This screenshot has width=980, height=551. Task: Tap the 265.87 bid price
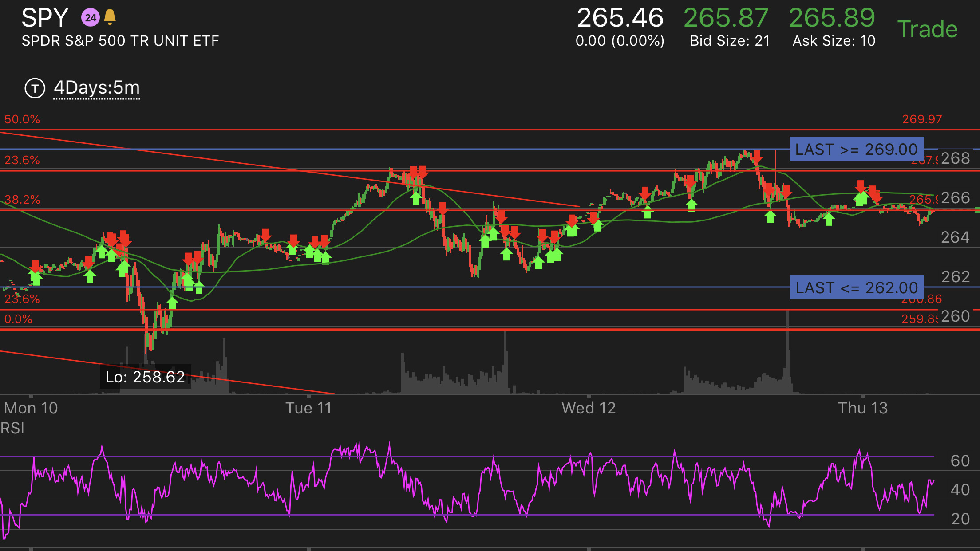pos(726,18)
